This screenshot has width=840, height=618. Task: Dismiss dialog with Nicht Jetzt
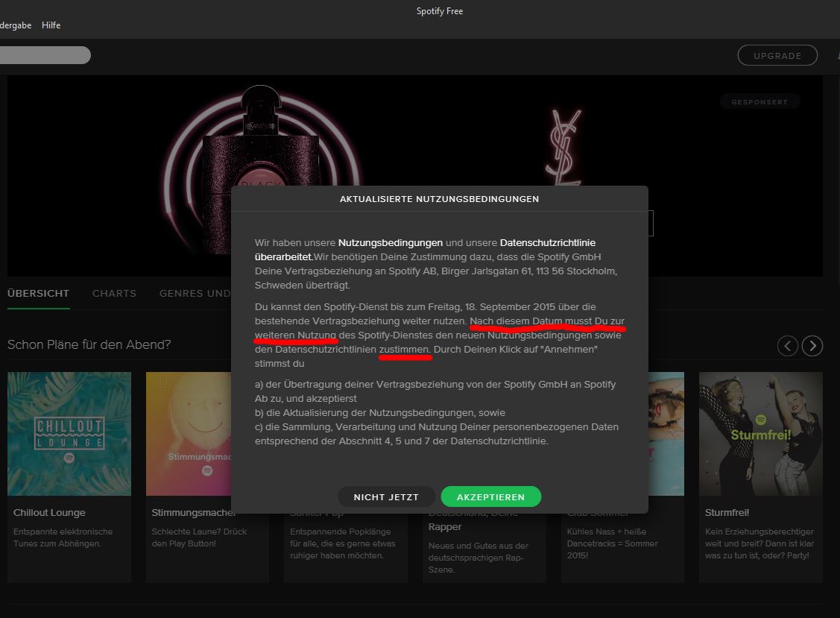pos(386,497)
